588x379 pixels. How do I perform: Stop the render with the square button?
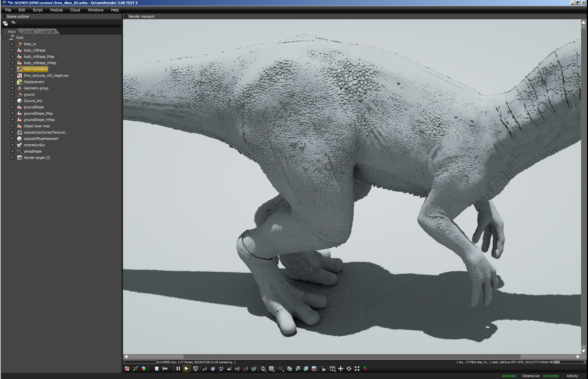click(x=157, y=369)
